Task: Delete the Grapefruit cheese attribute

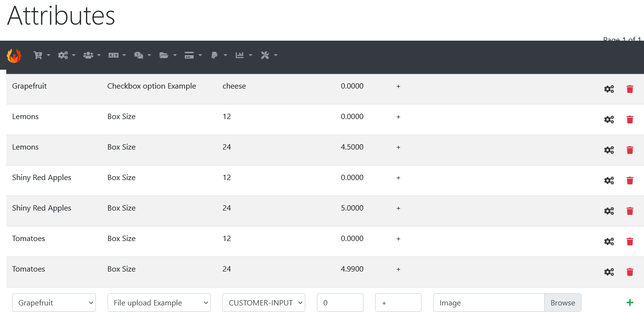Action: (x=629, y=89)
